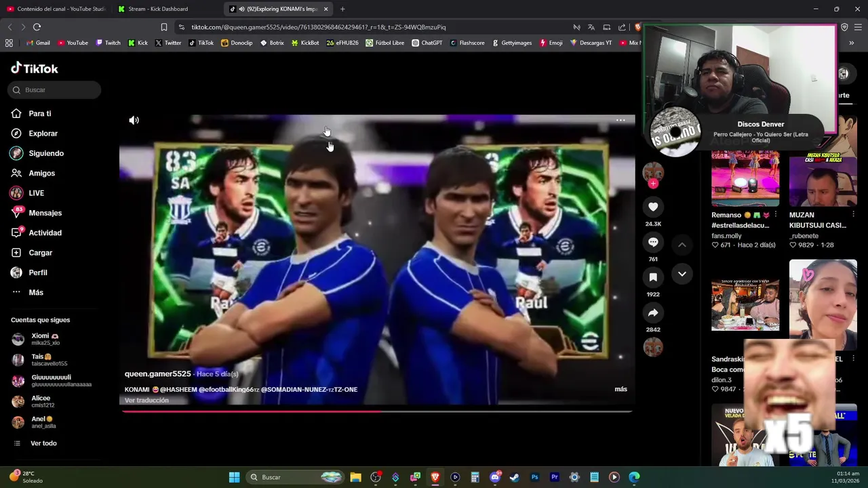
Task: Expand video caption with más
Action: coord(620,389)
